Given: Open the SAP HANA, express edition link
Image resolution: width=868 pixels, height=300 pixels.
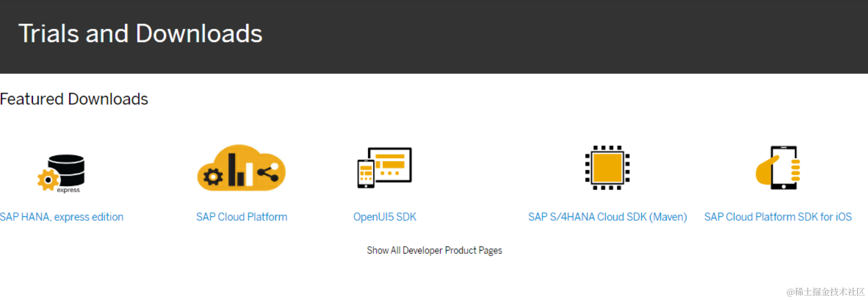Looking at the screenshot, I should click(x=62, y=217).
